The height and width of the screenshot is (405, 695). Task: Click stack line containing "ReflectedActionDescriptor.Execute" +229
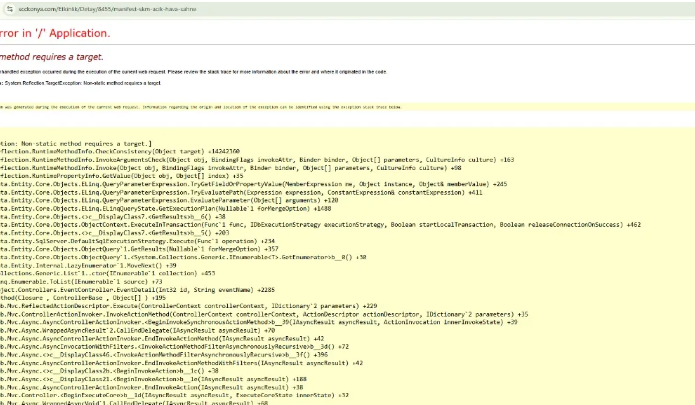coord(188,306)
